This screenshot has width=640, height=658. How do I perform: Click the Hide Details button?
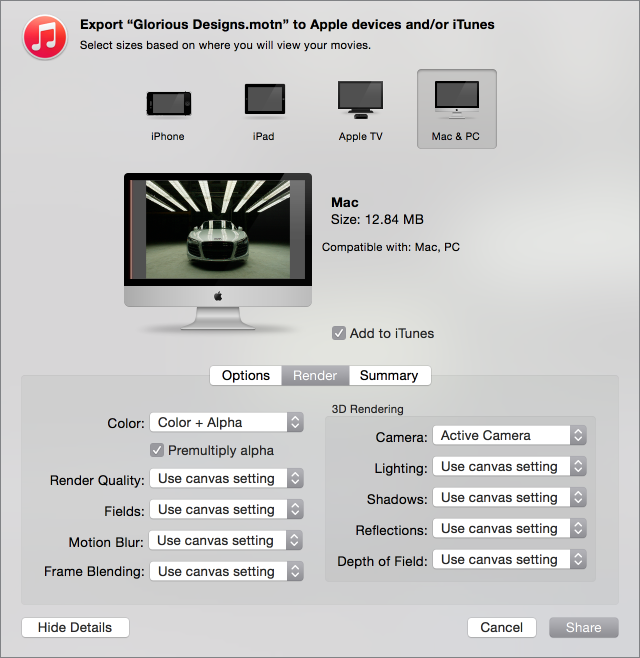(x=75, y=627)
